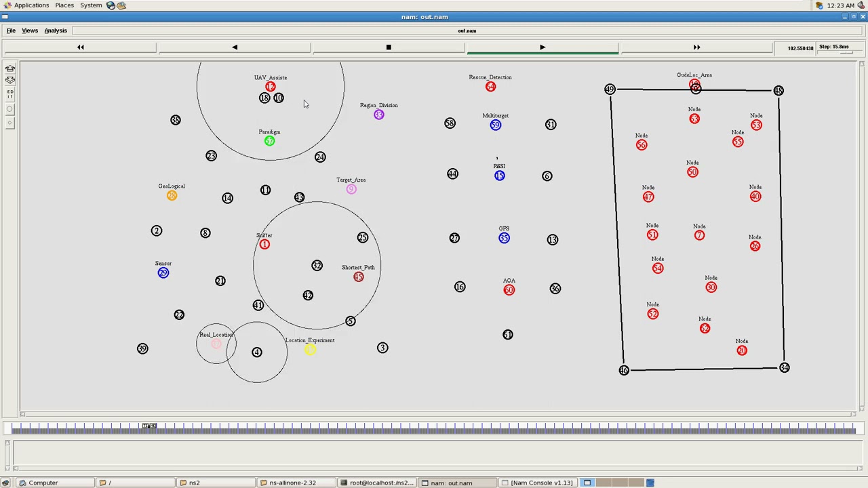The width and height of the screenshot is (868, 488).
Task: Select the purple Region_Division node 33
Action: click(x=379, y=115)
